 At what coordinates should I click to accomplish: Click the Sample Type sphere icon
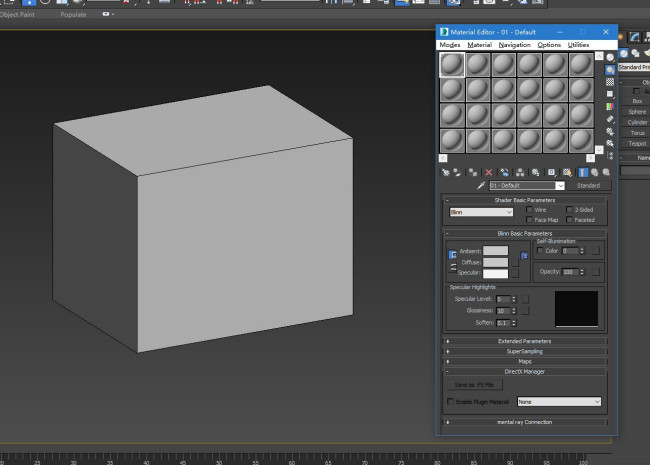click(610, 58)
